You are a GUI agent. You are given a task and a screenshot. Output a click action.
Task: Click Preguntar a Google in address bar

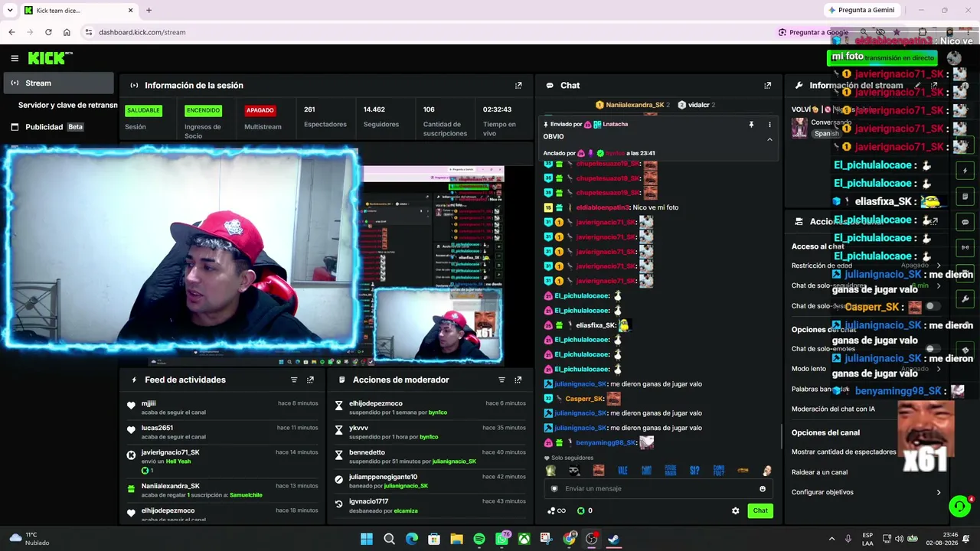(x=813, y=32)
